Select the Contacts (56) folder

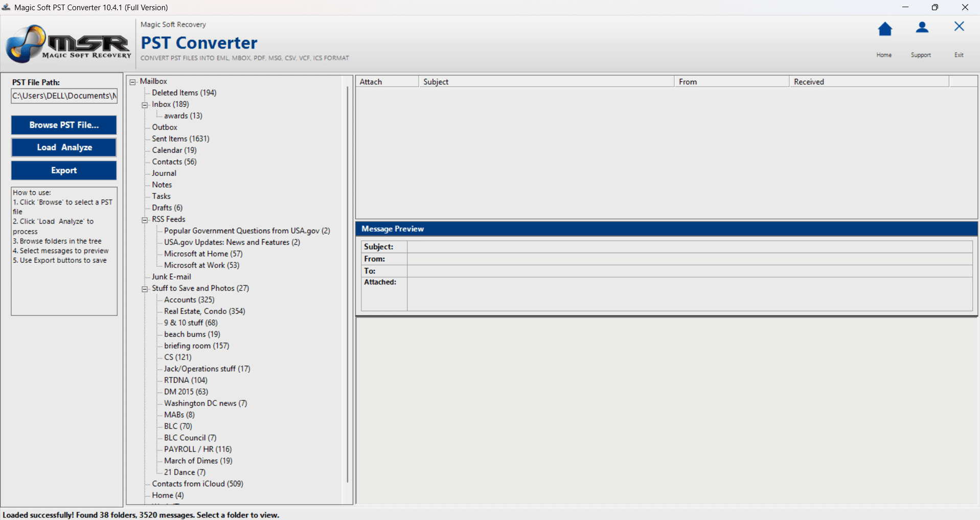pos(174,162)
